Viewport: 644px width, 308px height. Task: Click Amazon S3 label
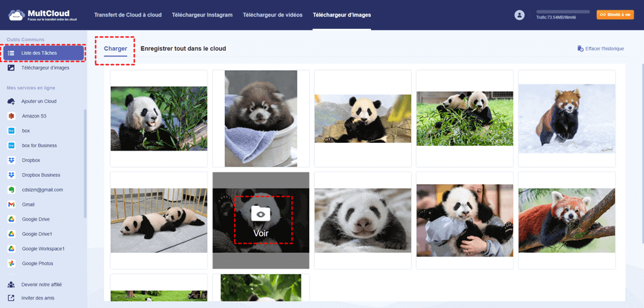click(34, 116)
